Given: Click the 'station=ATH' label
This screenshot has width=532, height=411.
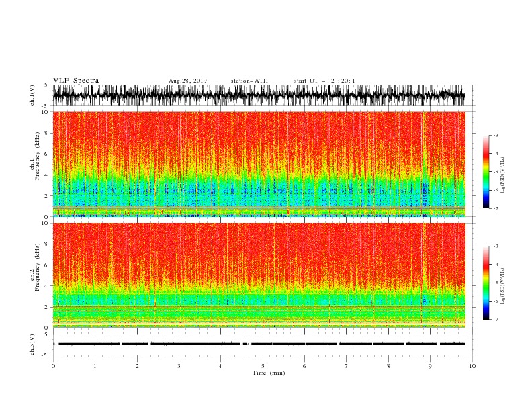Looking at the screenshot, I should [249, 81].
